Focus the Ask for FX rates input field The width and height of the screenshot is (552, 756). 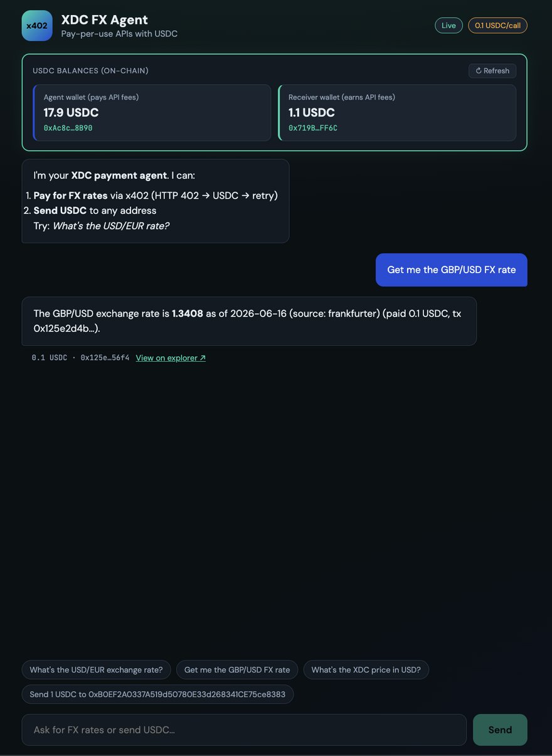point(244,730)
